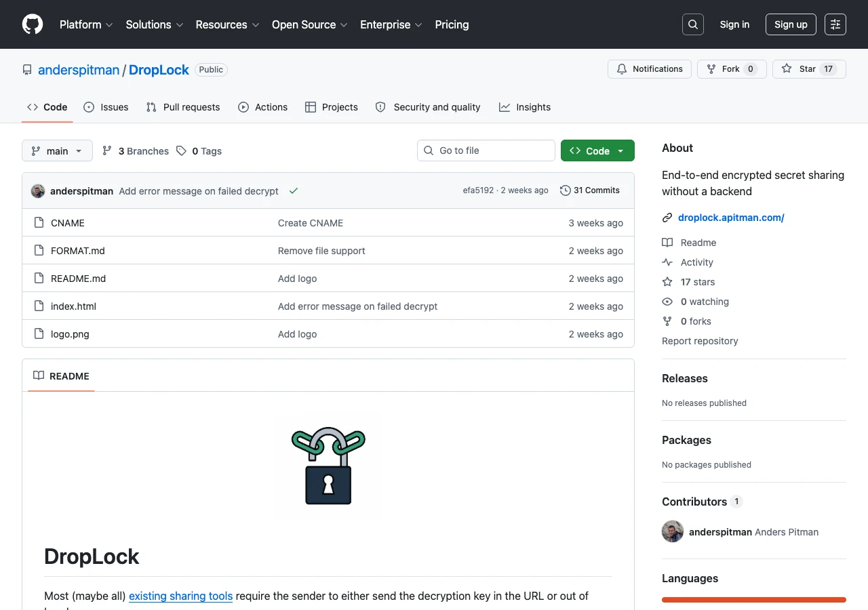Expand the Solutions menu
The height and width of the screenshot is (610, 868).
[155, 24]
